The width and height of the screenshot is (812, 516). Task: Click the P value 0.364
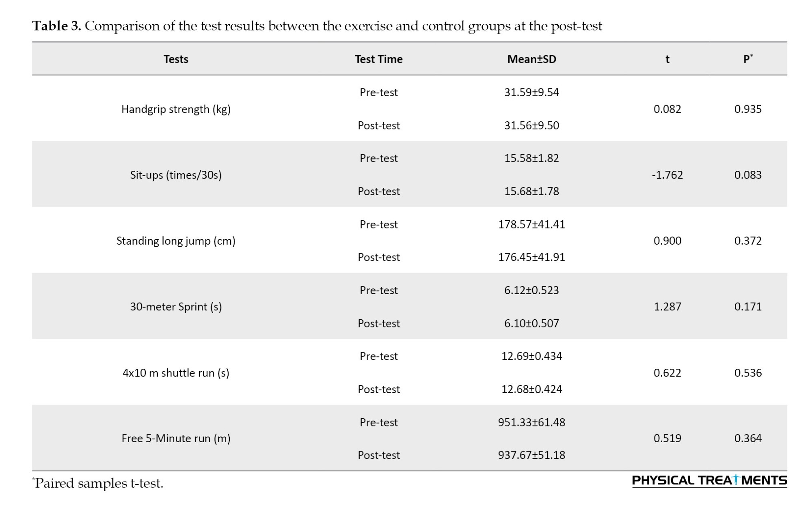(748, 439)
